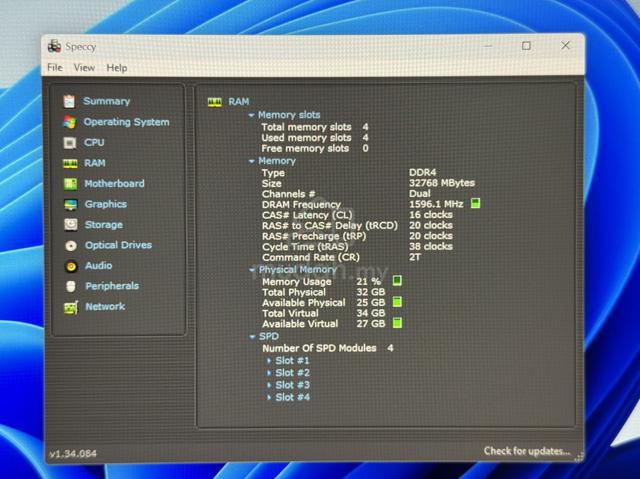Image resolution: width=640 pixels, height=479 pixels.
Task: Collapse the Physical Memory group
Action: click(x=252, y=270)
